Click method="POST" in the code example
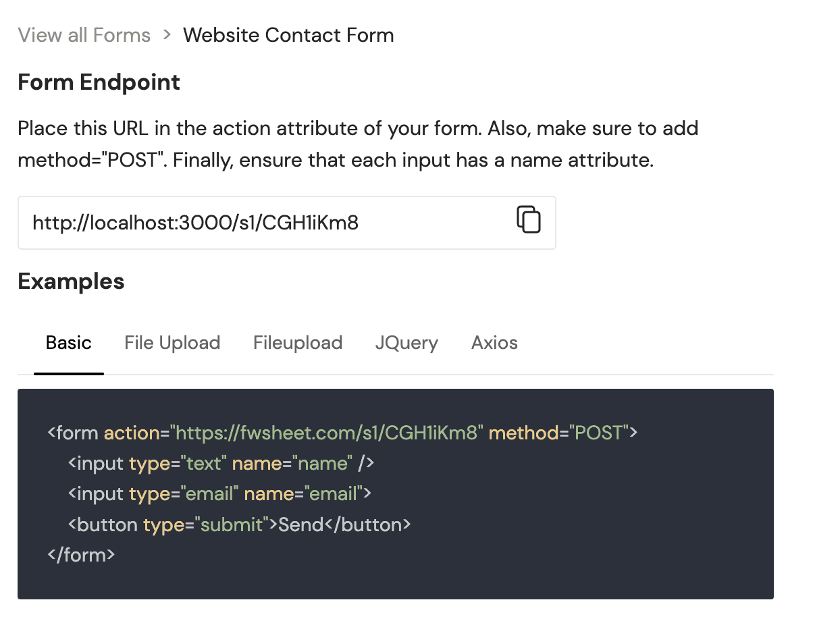The width and height of the screenshot is (840, 625). [558, 433]
